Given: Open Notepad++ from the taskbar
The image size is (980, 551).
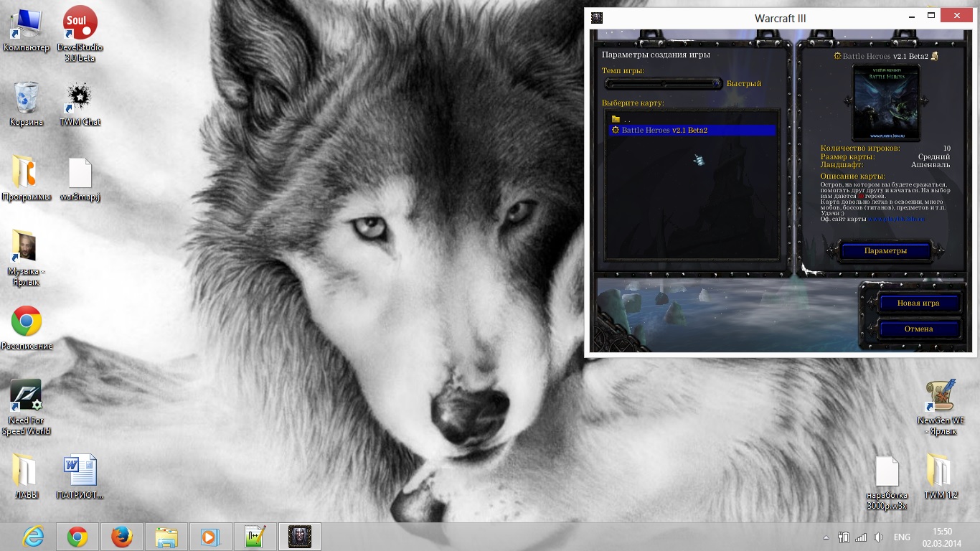Looking at the screenshot, I should (x=255, y=537).
